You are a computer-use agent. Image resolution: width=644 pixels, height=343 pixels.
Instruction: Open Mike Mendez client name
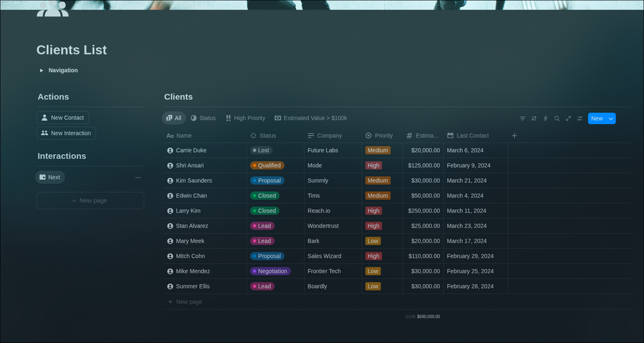coord(193,271)
